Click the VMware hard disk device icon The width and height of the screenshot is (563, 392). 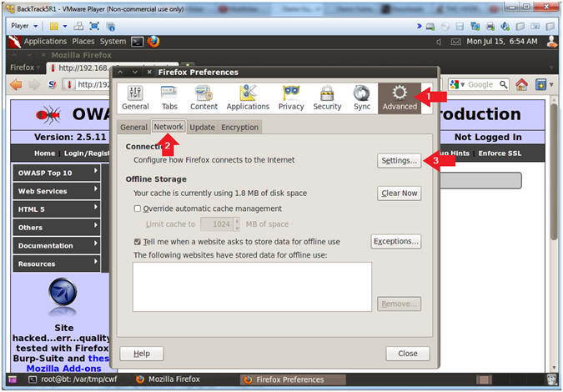[x=430, y=27]
